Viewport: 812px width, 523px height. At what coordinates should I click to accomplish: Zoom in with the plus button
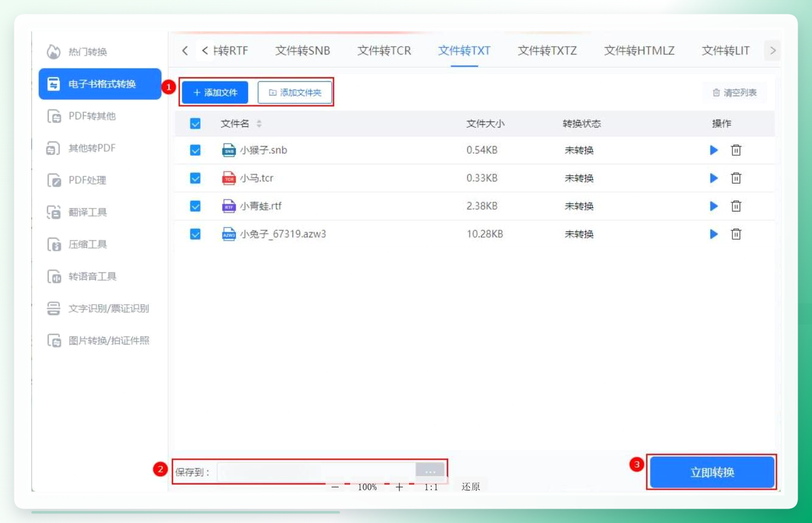coord(399,487)
